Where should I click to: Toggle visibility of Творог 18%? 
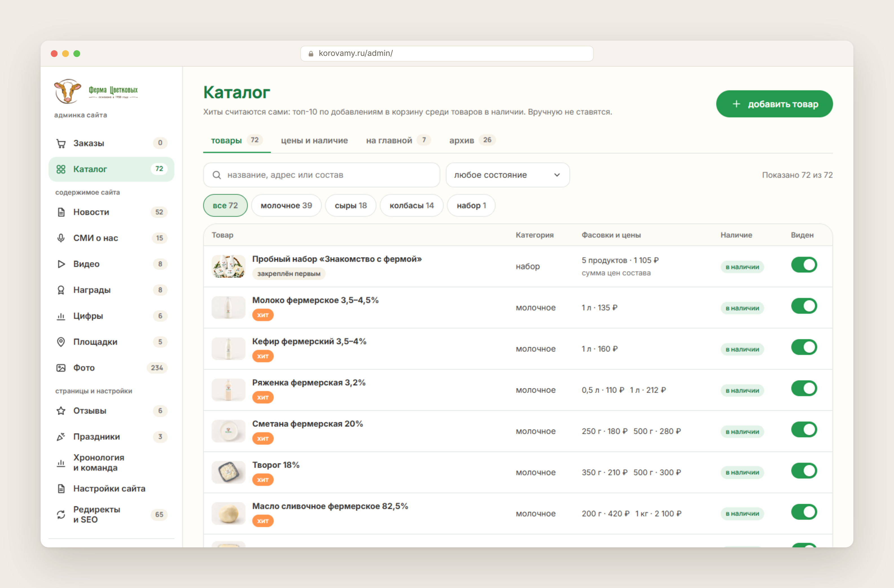pyautogui.click(x=804, y=470)
